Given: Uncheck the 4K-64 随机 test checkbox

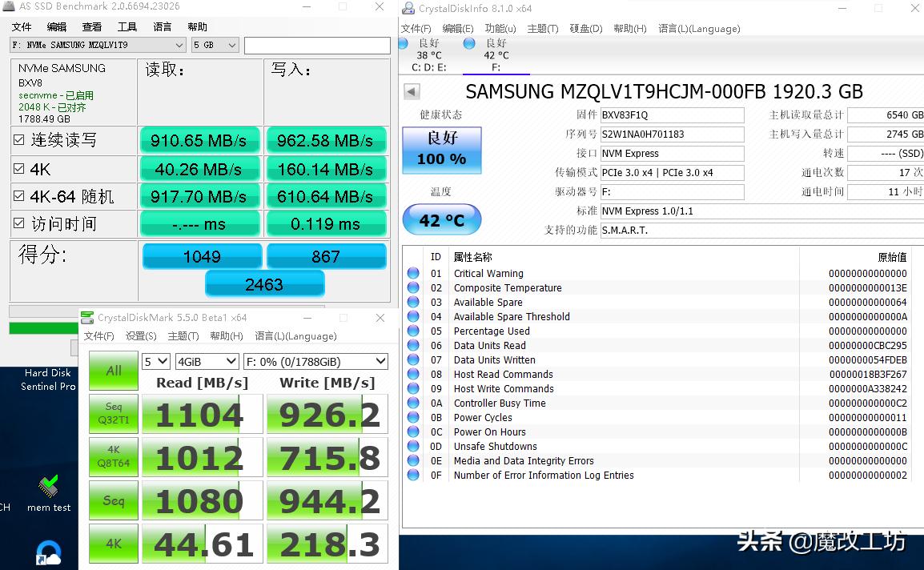Looking at the screenshot, I should click(x=19, y=196).
